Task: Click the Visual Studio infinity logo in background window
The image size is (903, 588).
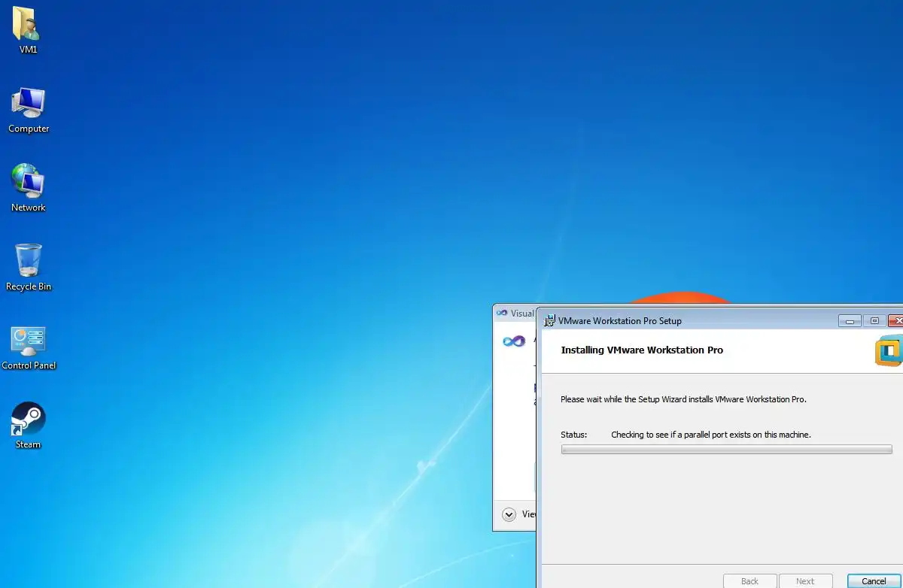Action: click(x=514, y=341)
